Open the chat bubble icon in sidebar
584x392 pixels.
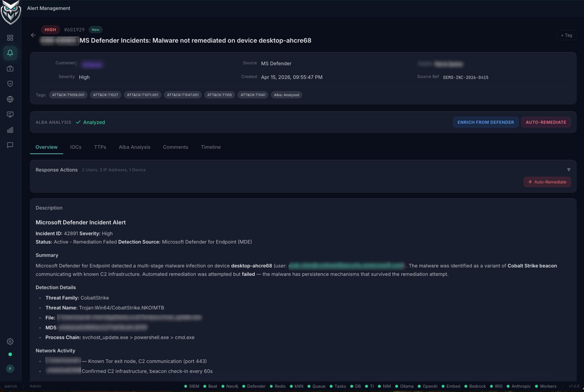10,145
